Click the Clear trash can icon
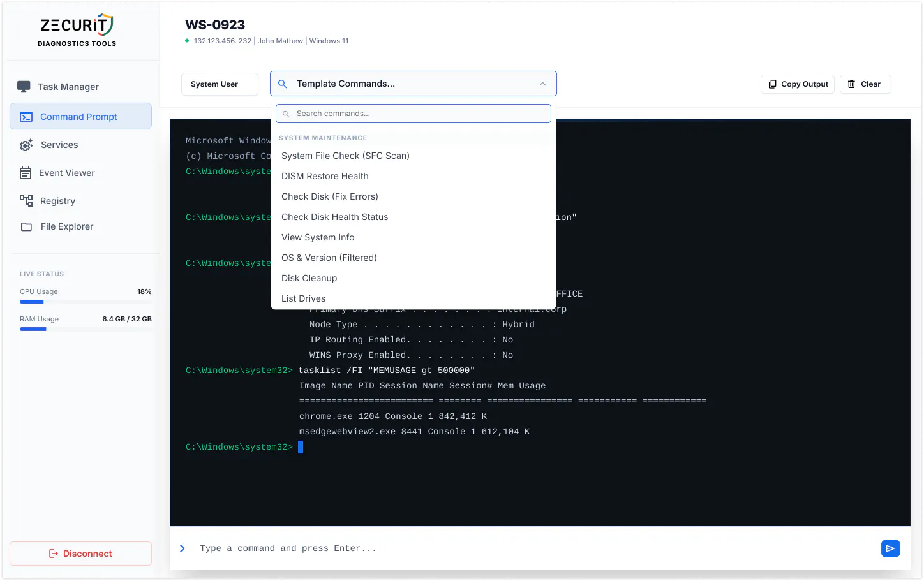 point(851,84)
